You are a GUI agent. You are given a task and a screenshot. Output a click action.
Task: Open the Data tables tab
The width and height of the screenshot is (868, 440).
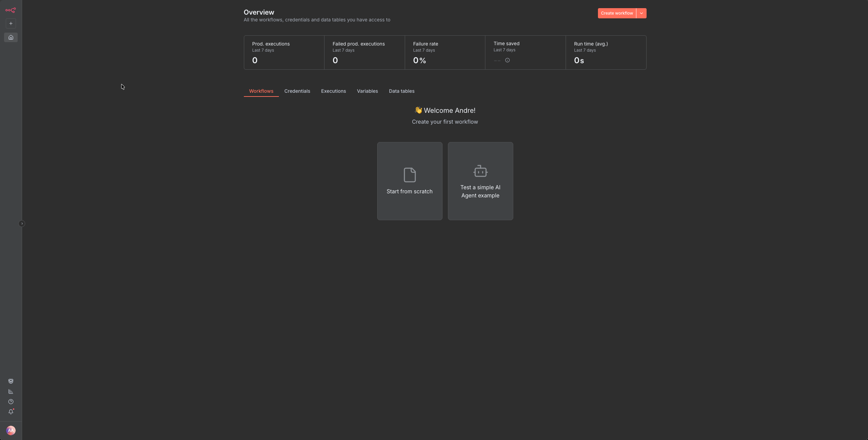(402, 91)
